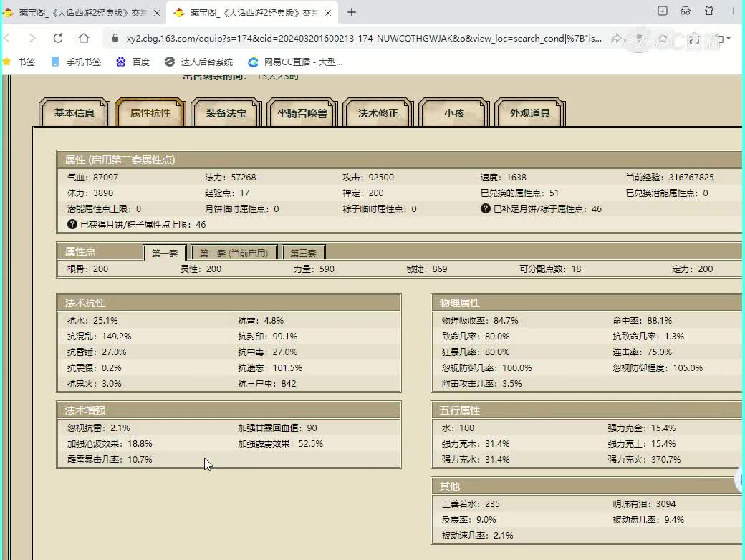The width and height of the screenshot is (745, 560).
Task: Click the 连击率: 75.0% entry
Action: pos(643,352)
